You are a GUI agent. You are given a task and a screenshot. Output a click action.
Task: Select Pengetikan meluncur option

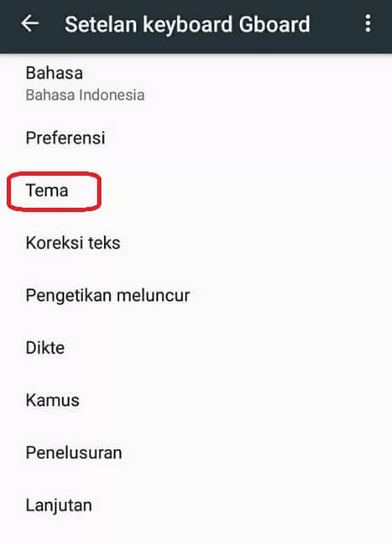click(x=196, y=296)
